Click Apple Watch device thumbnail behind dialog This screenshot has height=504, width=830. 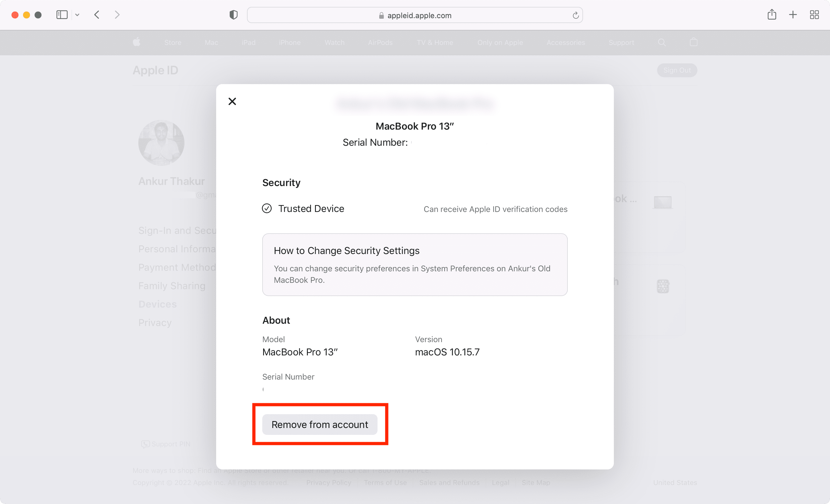663,286
